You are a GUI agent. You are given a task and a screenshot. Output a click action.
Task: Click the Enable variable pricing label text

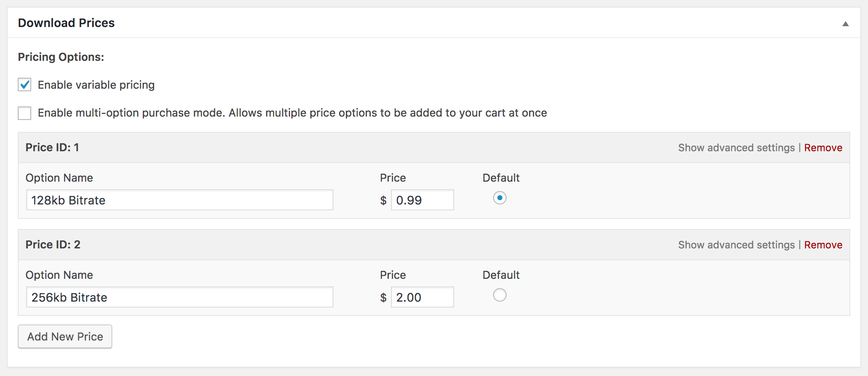coord(96,85)
